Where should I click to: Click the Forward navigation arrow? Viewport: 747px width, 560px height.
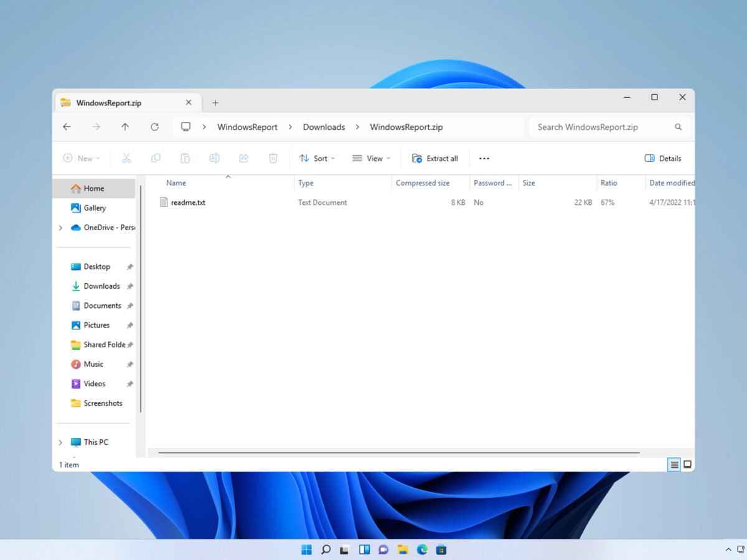[x=96, y=127]
